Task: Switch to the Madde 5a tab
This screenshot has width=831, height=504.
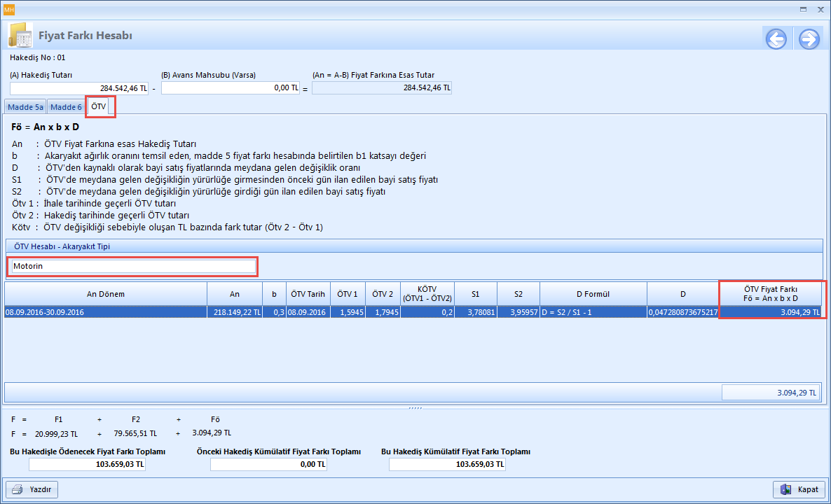Action: pyautogui.click(x=25, y=107)
